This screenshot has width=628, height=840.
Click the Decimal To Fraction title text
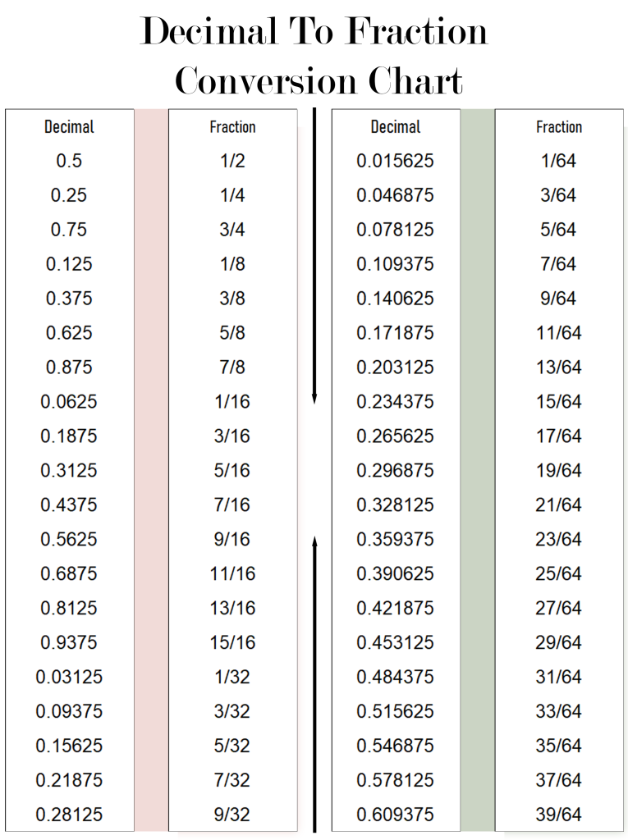click(x=314, y=30)
